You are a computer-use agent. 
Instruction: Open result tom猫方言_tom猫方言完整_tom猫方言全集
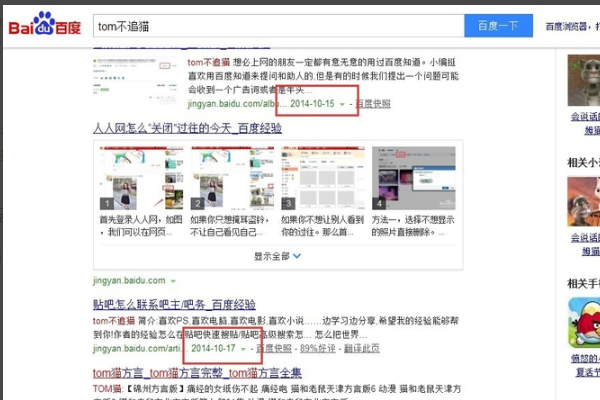pos(197,373)
